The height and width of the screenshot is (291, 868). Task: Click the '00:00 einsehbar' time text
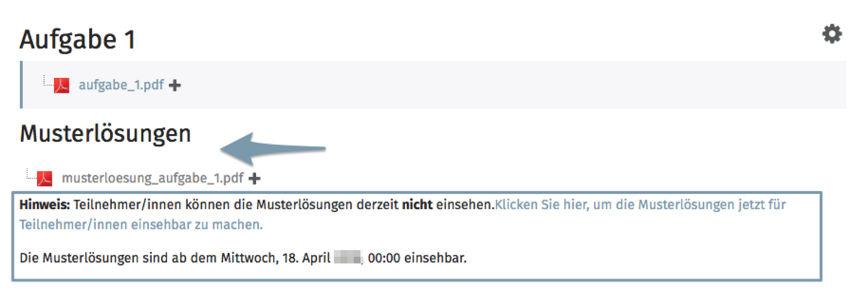[417, 257]
